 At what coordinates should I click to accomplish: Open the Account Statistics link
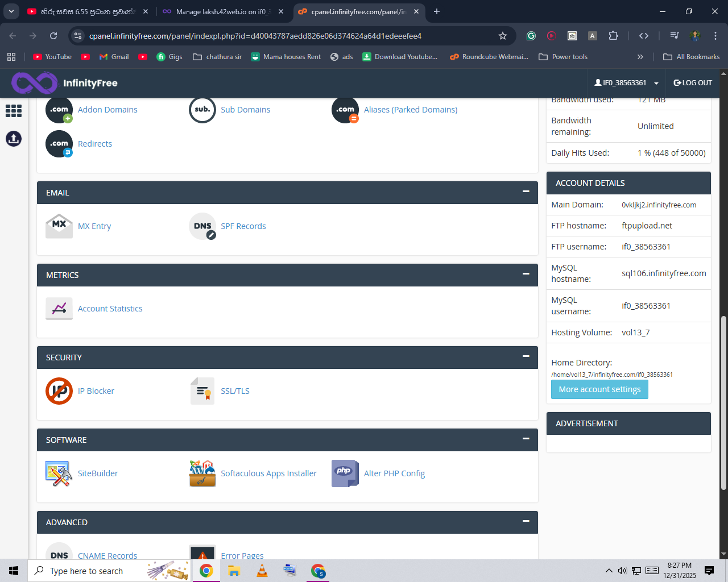pyautogui.click(x=110, y=309)
